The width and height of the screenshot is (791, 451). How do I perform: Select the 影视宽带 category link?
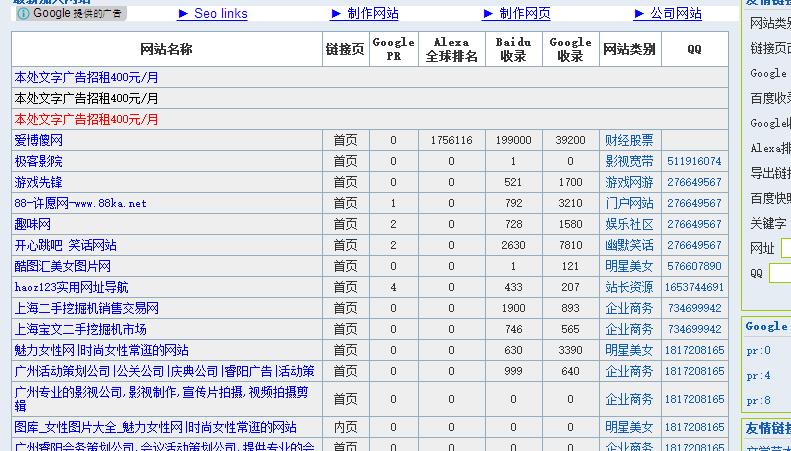pyautogui.click(x=629, y=161)
